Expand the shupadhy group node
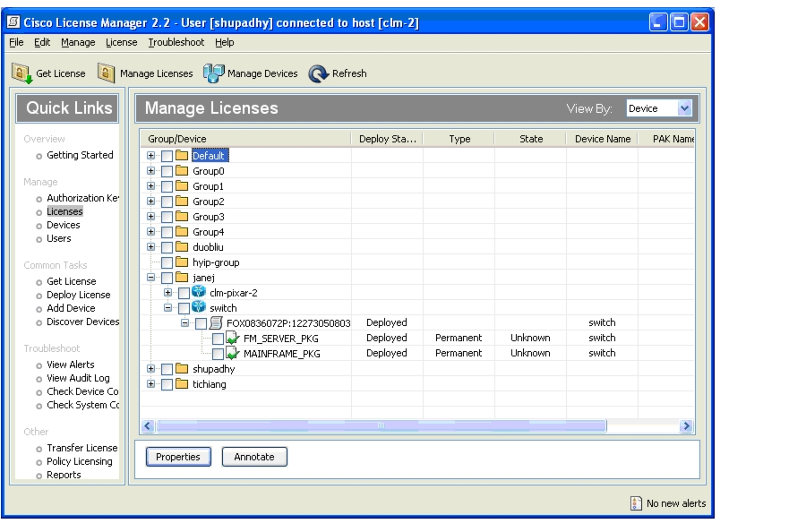806x532 pixels. (x=150, y=368)
